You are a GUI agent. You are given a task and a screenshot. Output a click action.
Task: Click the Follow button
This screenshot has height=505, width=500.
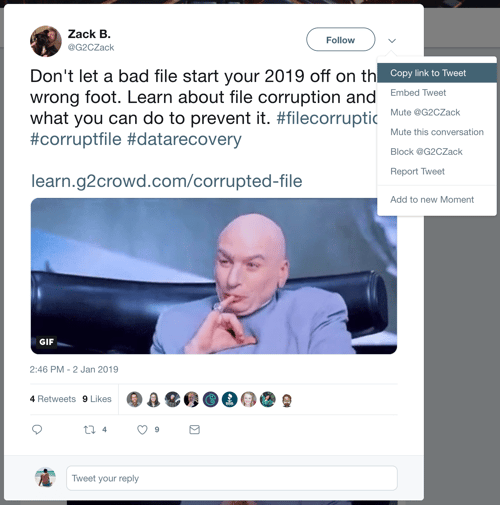pyautogui.click(x=340, y=39)
